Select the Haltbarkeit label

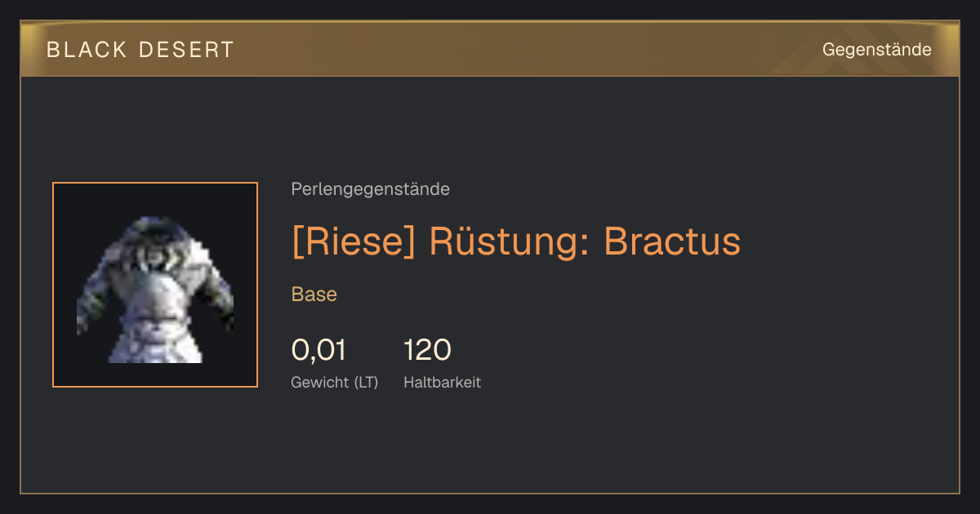442,383
